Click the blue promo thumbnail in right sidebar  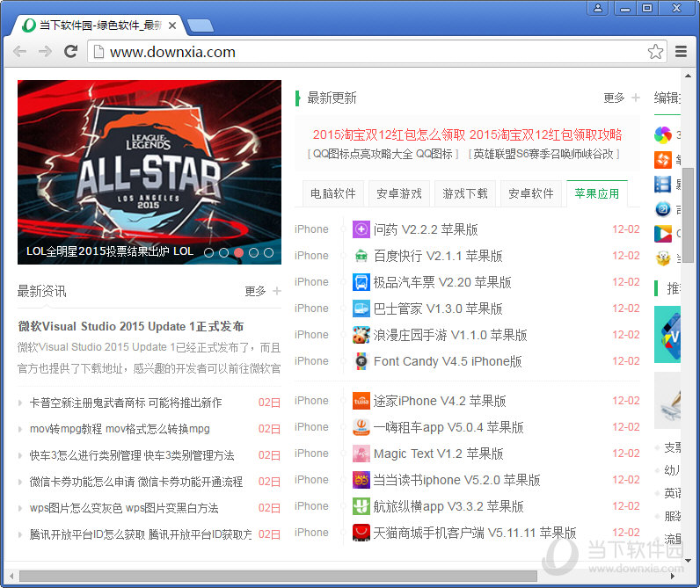(667, 335)
